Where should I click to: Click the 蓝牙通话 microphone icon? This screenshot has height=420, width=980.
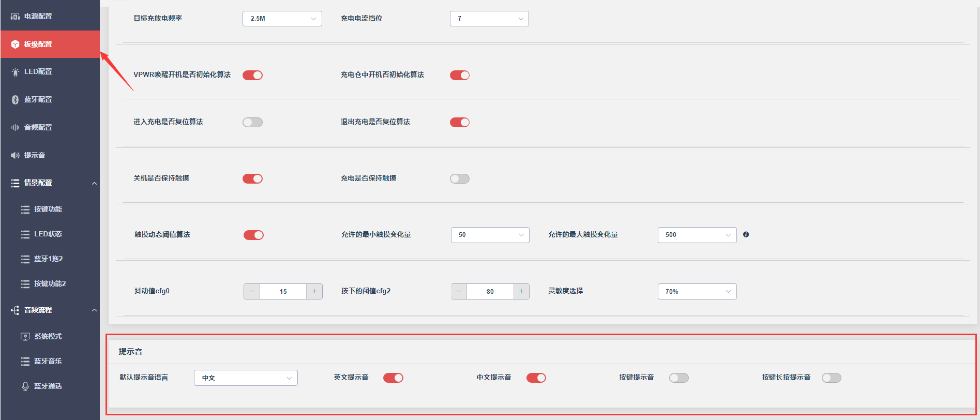(x=25, y=386)
